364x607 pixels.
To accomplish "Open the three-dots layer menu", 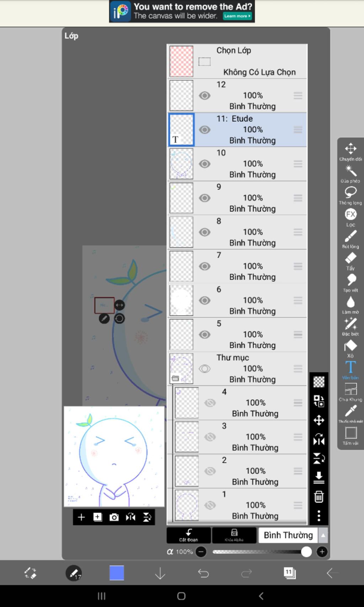I will tap(319, 516).
